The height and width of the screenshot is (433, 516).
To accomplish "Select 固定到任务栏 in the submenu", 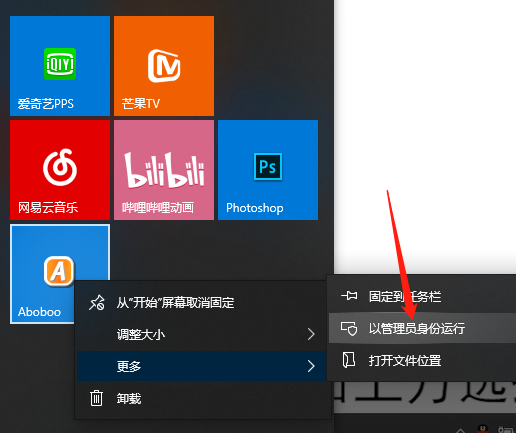I will coord(422,296).
